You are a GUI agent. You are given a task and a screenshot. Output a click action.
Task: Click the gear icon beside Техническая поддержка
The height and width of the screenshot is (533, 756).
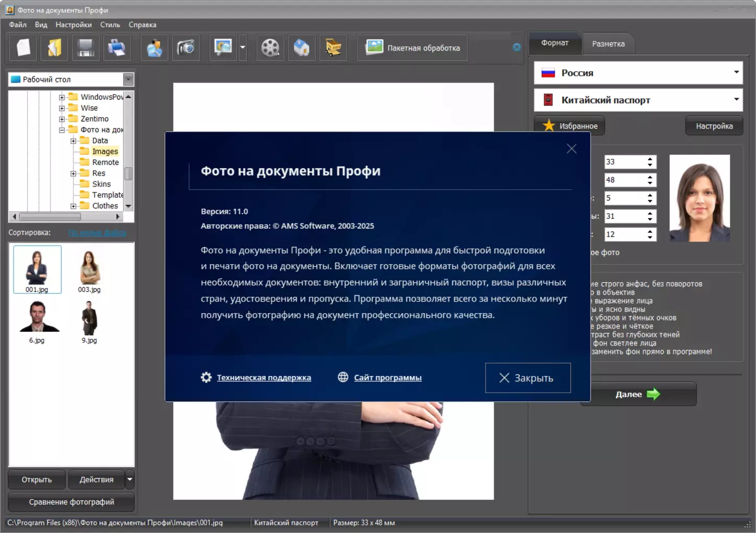point(206,377)
